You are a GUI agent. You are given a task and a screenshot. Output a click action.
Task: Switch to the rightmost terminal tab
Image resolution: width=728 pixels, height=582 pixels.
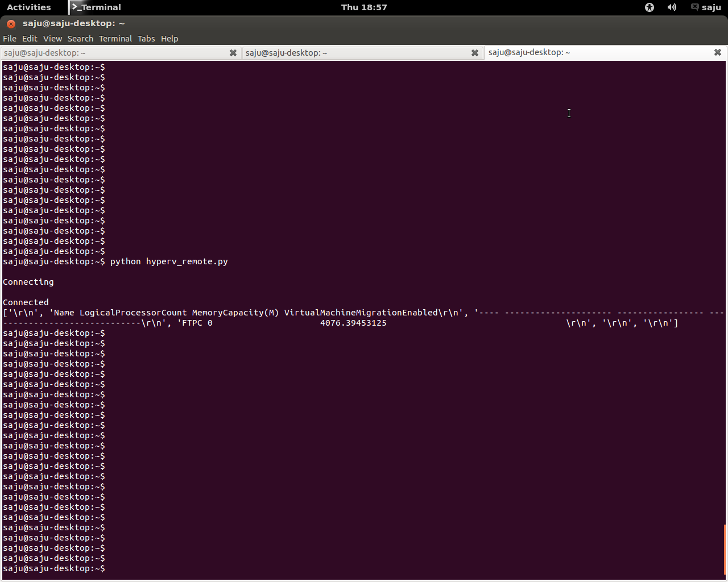(x=569, y=52)
